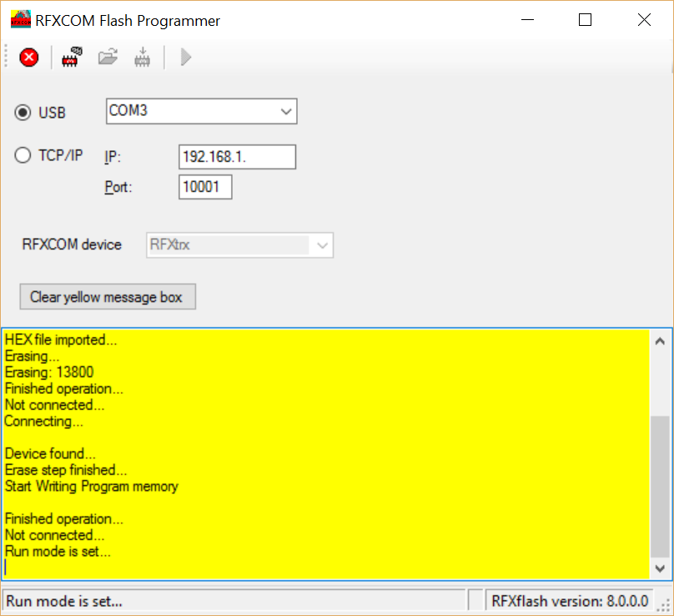Viewport: 674px width, 616px height.
Task: Click the message box scrollbar thumb
Action: (x=661, y=486)
